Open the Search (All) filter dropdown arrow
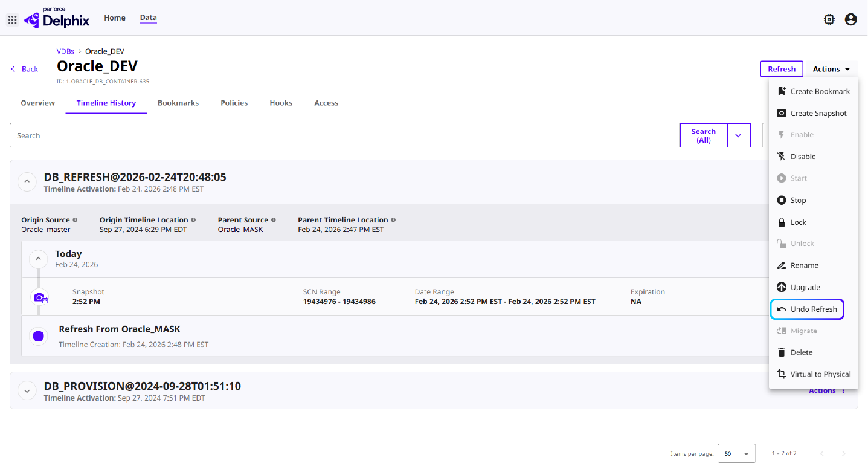The image size is (868, 466). tap(739, 135)
